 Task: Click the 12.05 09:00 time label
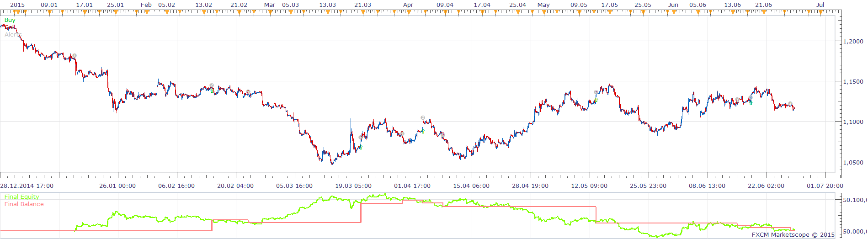pos(589,186)
